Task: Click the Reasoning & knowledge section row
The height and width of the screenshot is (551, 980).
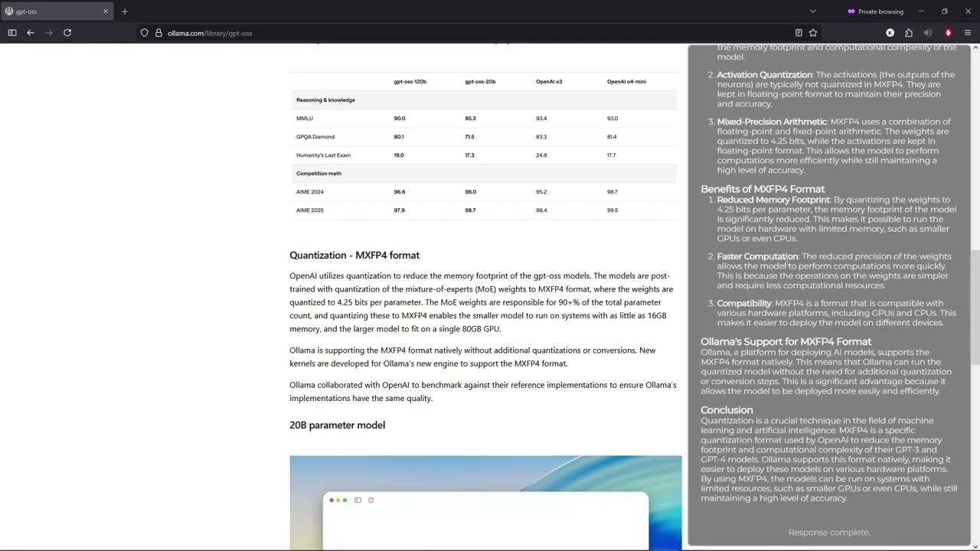Action: tap(484, 100)
